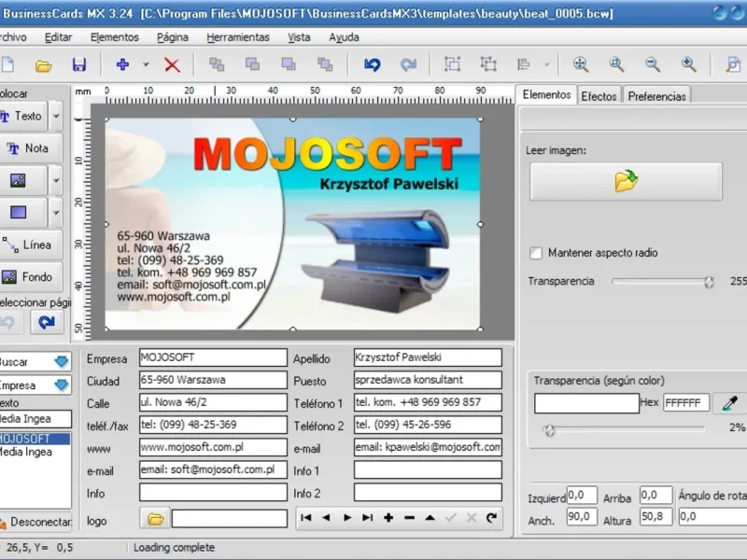Go to the first database record
This screenshot has height=560, width=747.
[x=306, y=518]
